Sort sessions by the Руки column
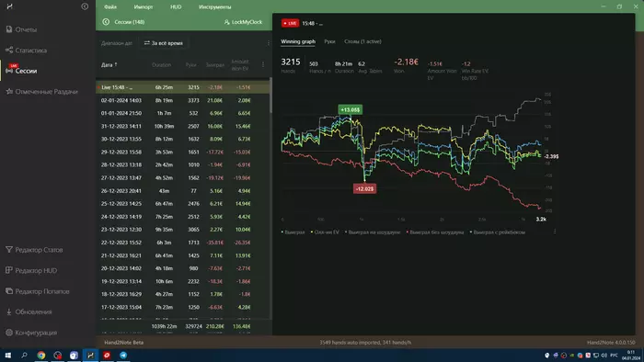 point(190,65)
